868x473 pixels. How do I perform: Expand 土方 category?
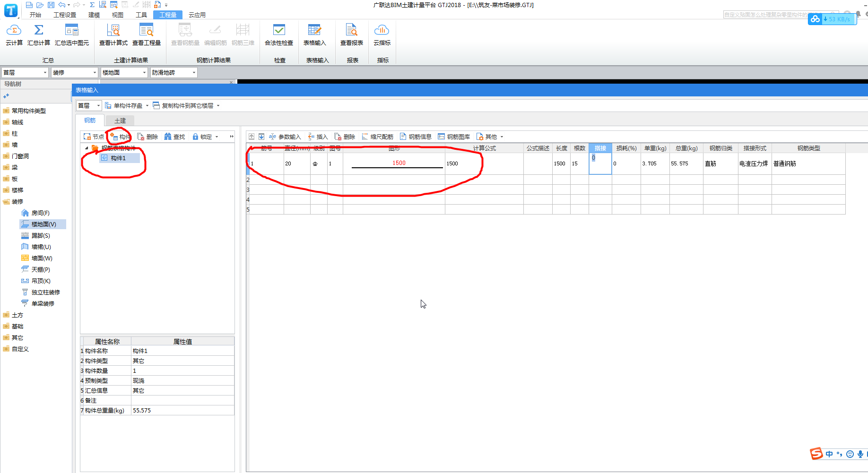(6, 315)
